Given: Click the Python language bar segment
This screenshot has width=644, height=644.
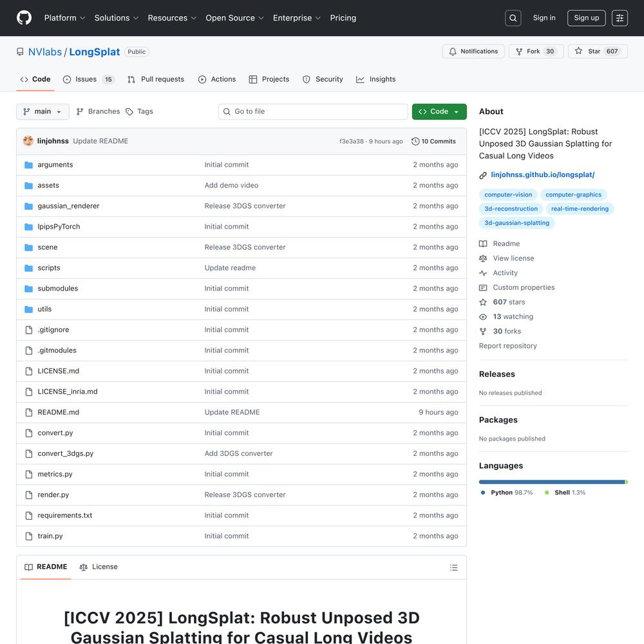Looking at the screenshot, I should 551,482.
